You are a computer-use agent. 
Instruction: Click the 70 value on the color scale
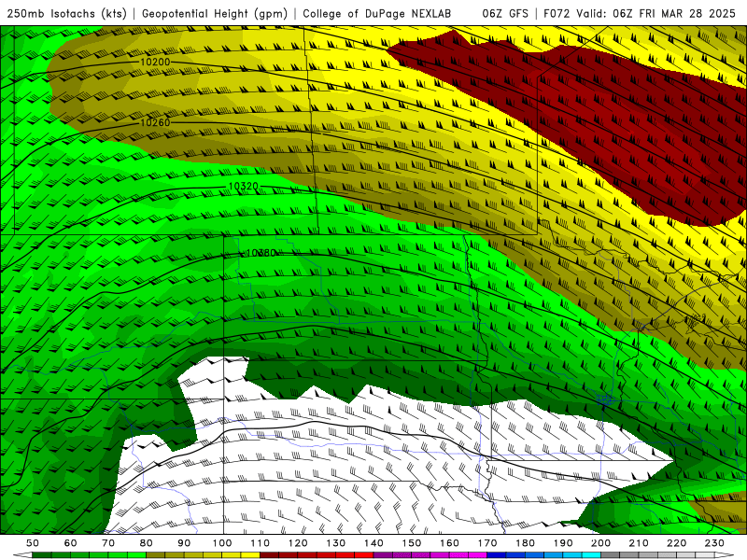point(108,543)
